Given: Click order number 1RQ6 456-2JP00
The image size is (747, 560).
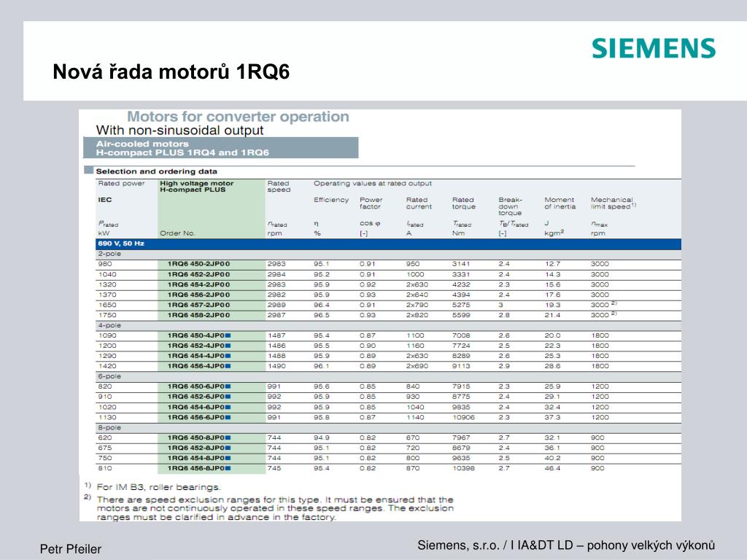Looking at the screenshot, I should tap(198, 295).
